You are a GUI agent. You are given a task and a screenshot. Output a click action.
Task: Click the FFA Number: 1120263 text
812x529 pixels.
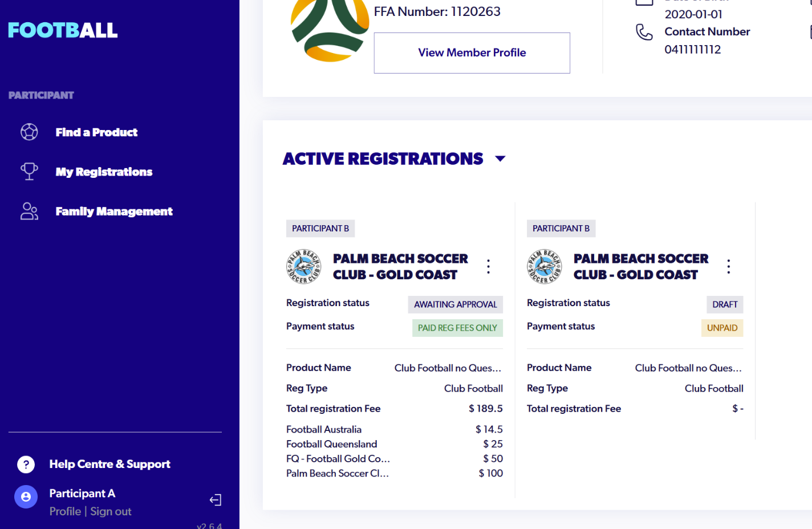tap(437, 11)
